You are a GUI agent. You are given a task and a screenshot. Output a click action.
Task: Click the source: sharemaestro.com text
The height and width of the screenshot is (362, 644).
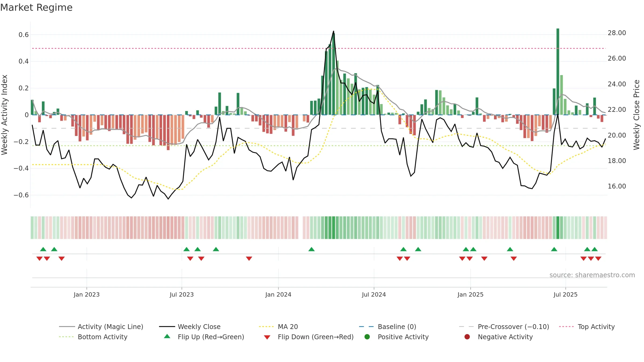click(592, 275)
